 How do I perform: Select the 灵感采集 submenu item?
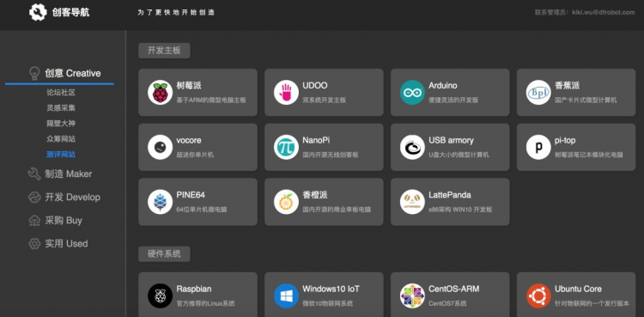(61, 108)
